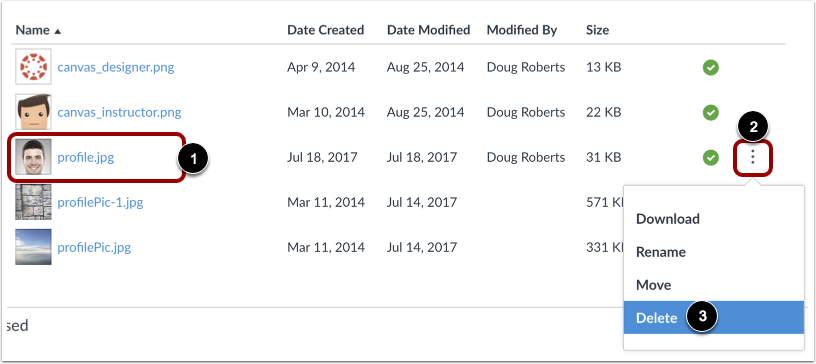
Task: Open profilePic.jpg file link
Action: (94, 247)
